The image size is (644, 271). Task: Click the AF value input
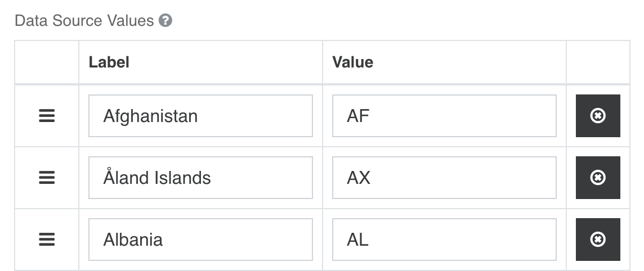tap(444, 116)
